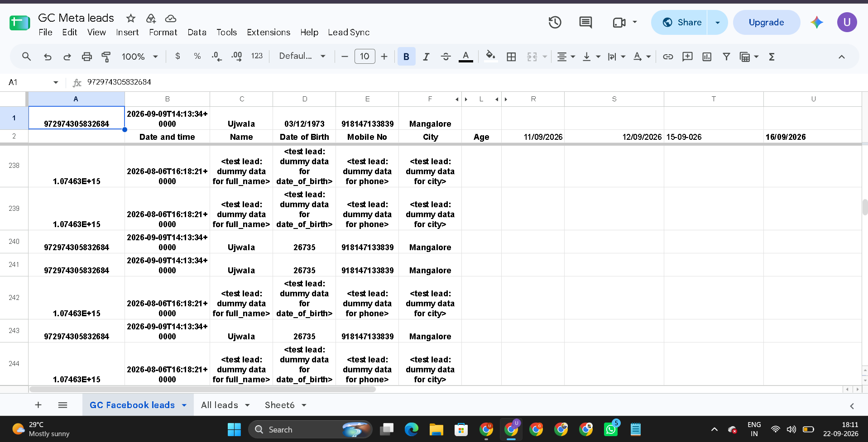Image resolution: width=868 pixels, height=442 pixels.
Task: Toggle Bold formatting button
Action: [x=406, y=57]
